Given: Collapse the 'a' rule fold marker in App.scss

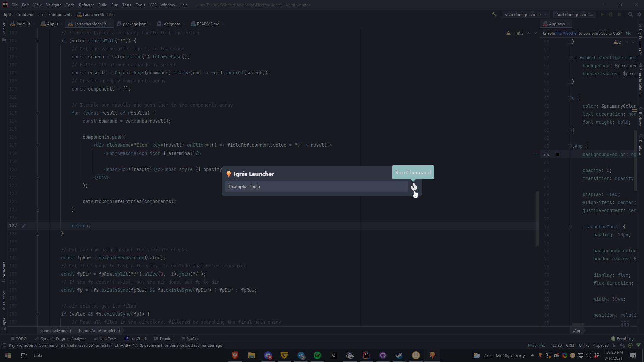Looking at the screenshot, I should pos(570,98).
